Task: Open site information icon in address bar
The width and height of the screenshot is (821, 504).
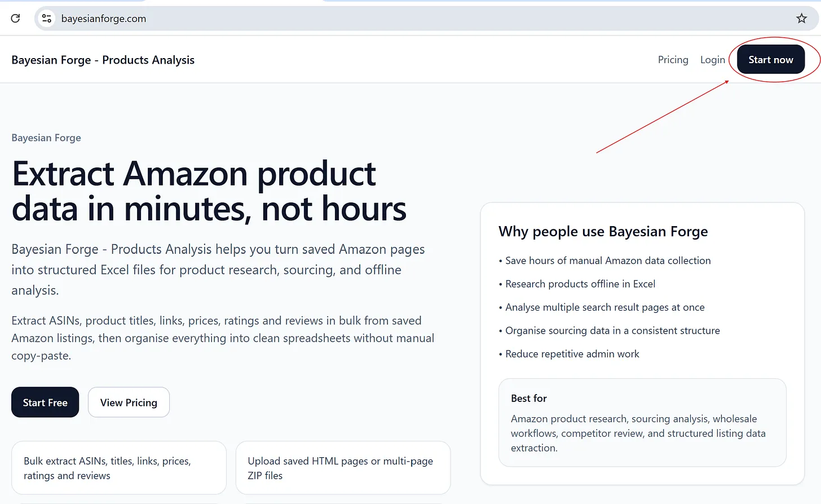Action: point(47,19)
